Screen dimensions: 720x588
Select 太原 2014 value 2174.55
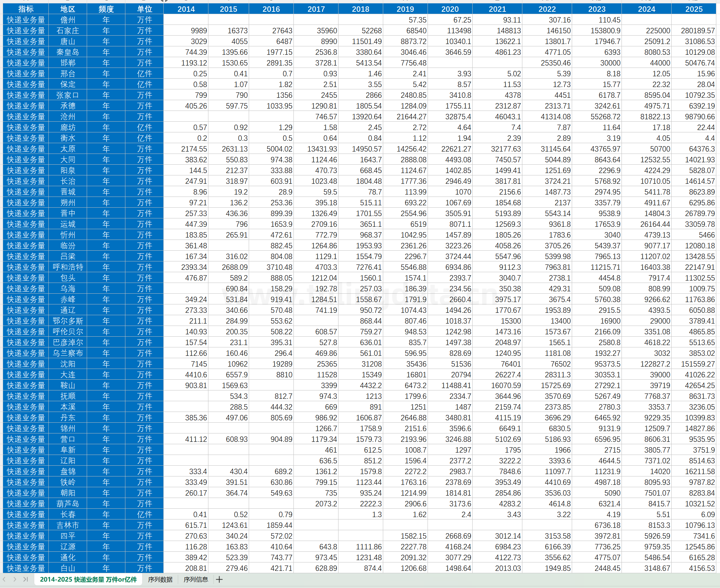pyautogui.click(x=186, y=149)
